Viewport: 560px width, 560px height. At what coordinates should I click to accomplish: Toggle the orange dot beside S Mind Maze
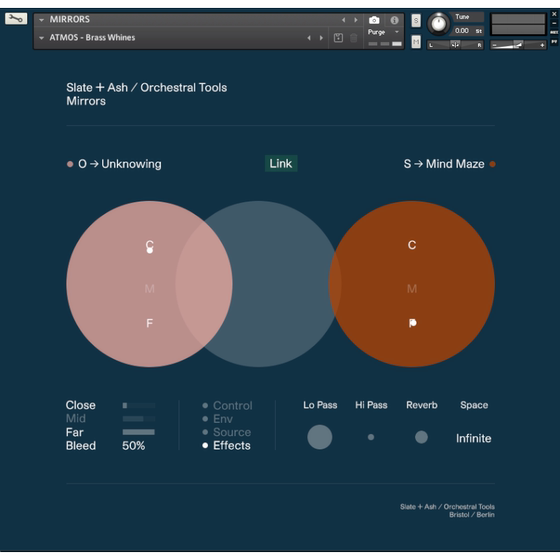(x=492, y=164)
